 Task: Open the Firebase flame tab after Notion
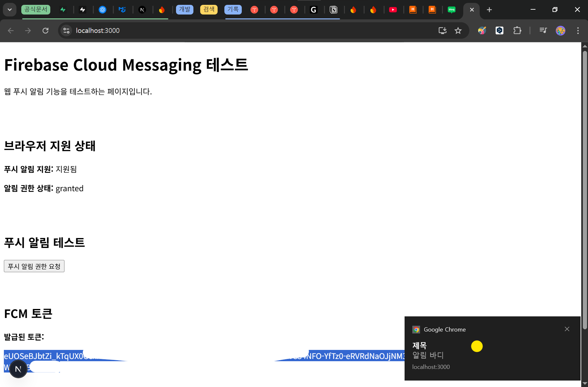pos(353,10)
